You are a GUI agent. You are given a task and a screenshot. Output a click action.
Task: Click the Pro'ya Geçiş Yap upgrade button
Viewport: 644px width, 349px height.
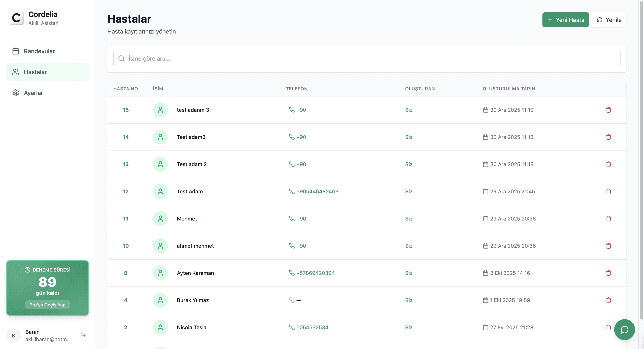48,305
